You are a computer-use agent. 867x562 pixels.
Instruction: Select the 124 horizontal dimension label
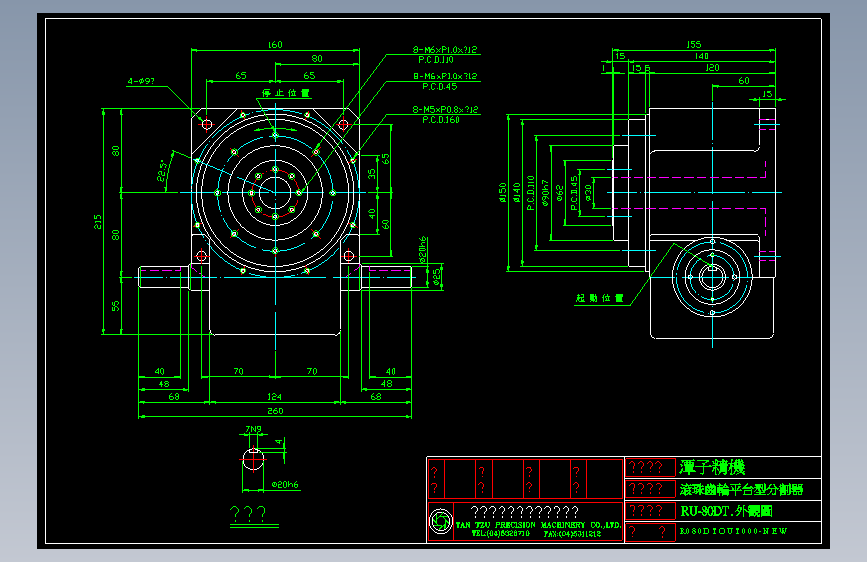[x=274, y=397]
